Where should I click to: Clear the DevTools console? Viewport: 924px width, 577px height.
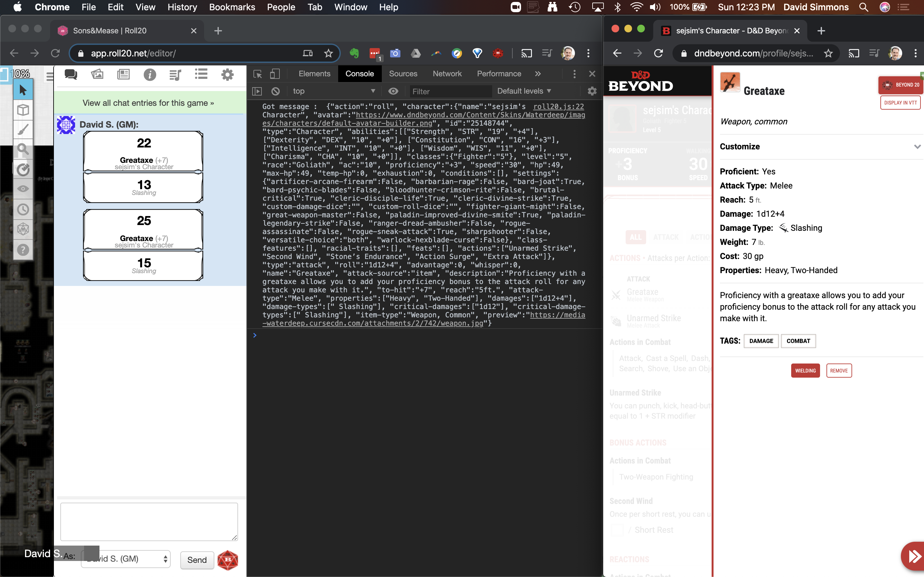[276, 91]
